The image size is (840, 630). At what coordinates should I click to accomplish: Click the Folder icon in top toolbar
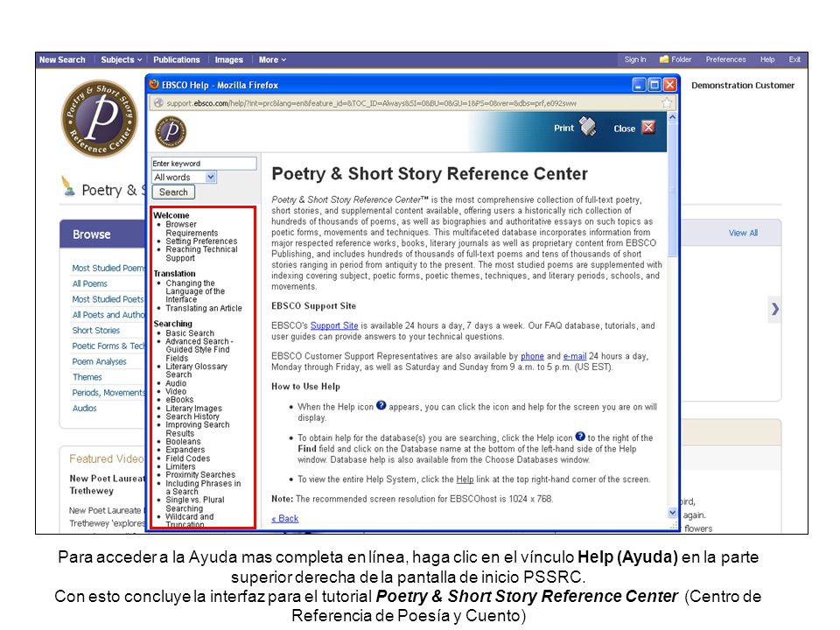pyautogui.click(x=664, y=59)
